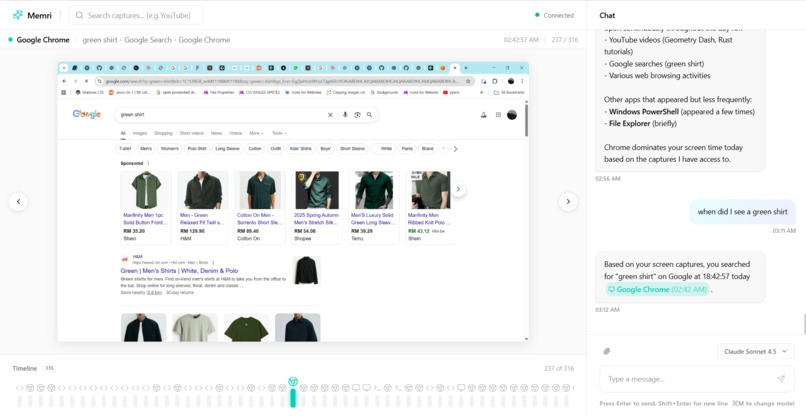
Task: Click the magnifier icon in Search captures
Action: (79, 15)
